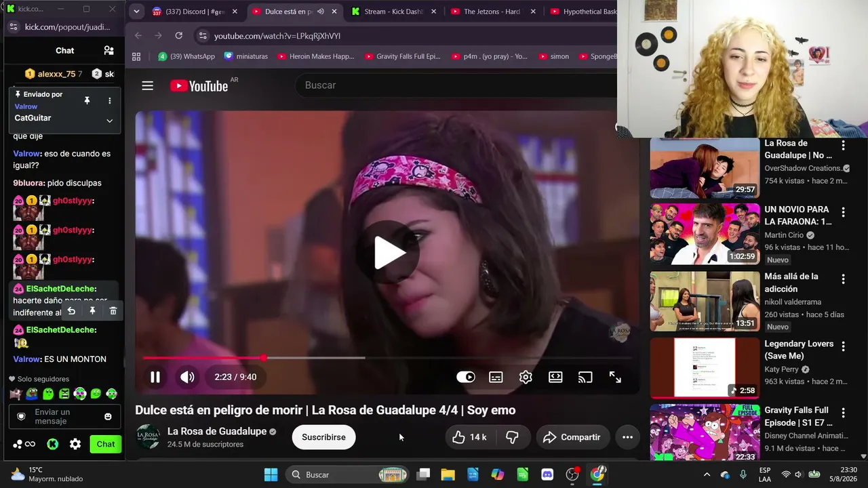The height and width of the screenshot is (488, 868).
Task: Focus the YouTube Buscar search field
Action: (x=456, y=85)
